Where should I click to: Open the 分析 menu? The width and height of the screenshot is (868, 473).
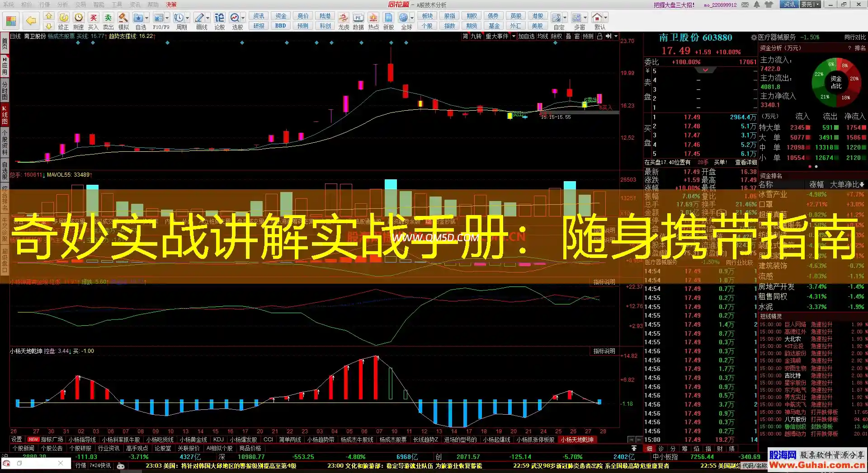point(63,5)
